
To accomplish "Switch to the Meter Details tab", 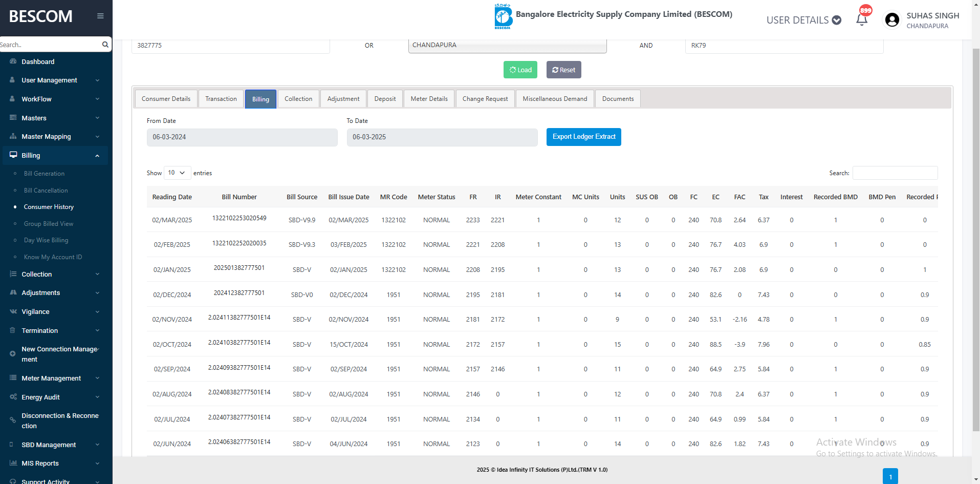I will point(429,99).
